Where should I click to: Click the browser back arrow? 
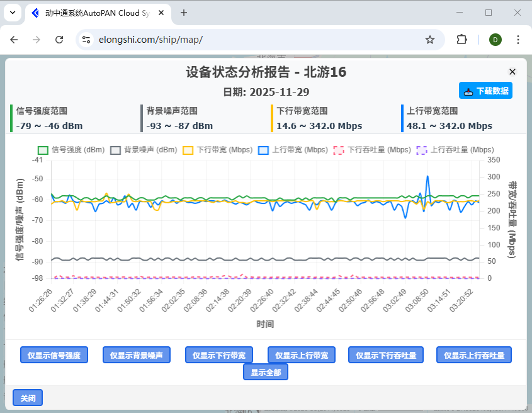point(14,39)
